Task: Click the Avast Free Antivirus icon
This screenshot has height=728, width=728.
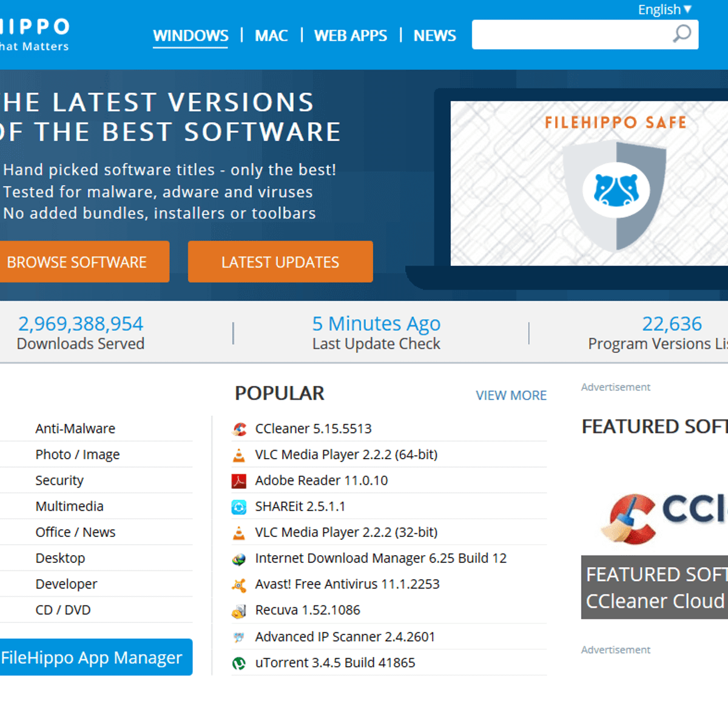Action: tap(239, 585)
